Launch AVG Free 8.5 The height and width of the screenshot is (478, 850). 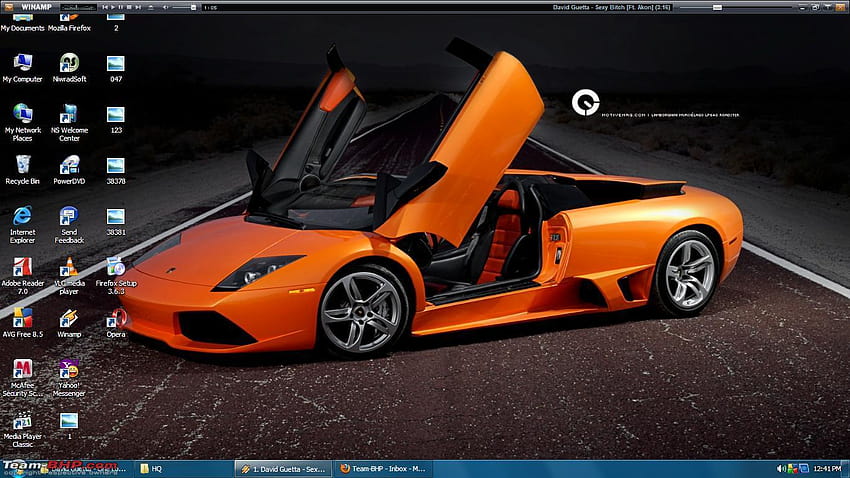tap(22, 323)
